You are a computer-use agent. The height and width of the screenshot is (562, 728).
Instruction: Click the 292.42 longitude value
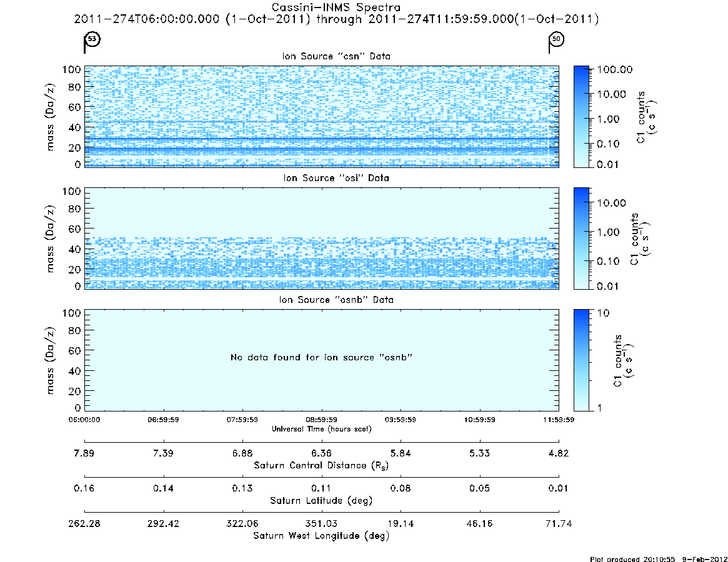coord(164,523)
